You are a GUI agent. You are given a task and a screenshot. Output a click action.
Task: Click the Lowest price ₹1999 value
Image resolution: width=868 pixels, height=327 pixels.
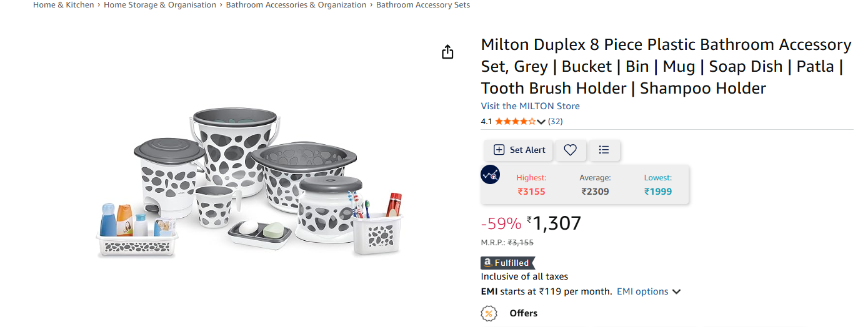click(x=658, y=192)
